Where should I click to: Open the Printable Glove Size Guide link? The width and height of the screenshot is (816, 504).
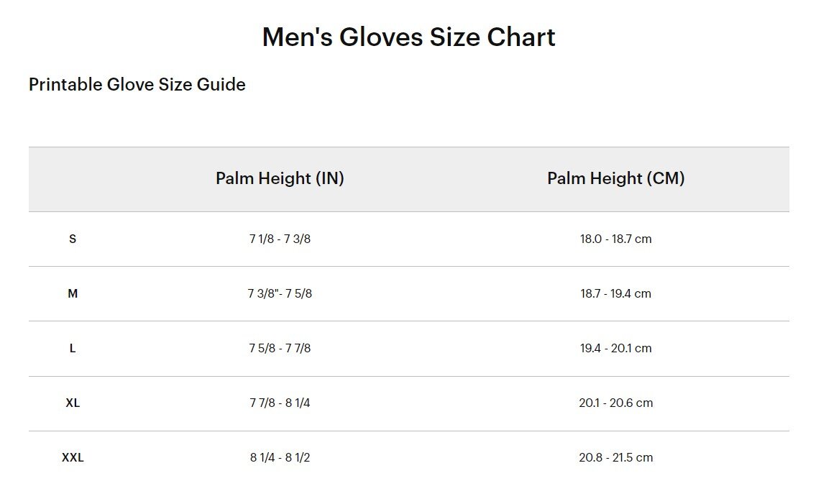[137, 85]
